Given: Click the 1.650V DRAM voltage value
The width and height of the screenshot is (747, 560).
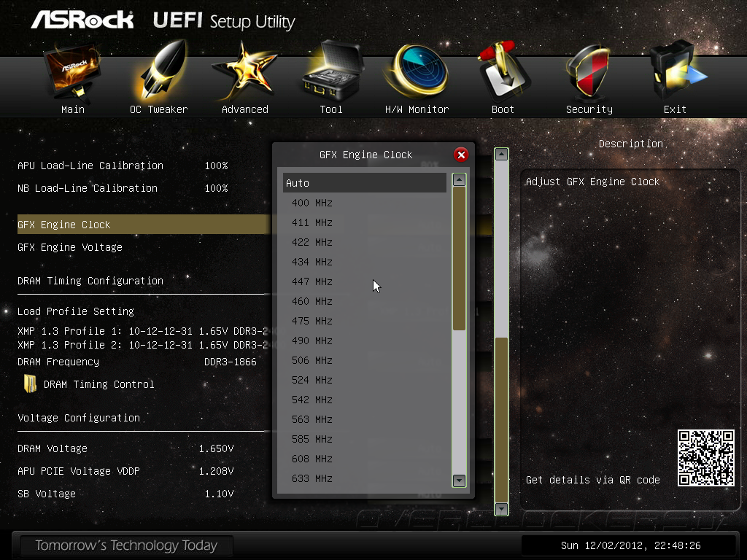Looking at the screenshot, I should [x=216, y=448].
